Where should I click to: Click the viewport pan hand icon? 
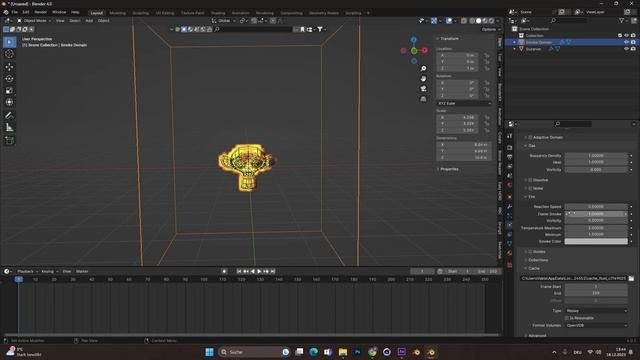(x=423, y=78)
